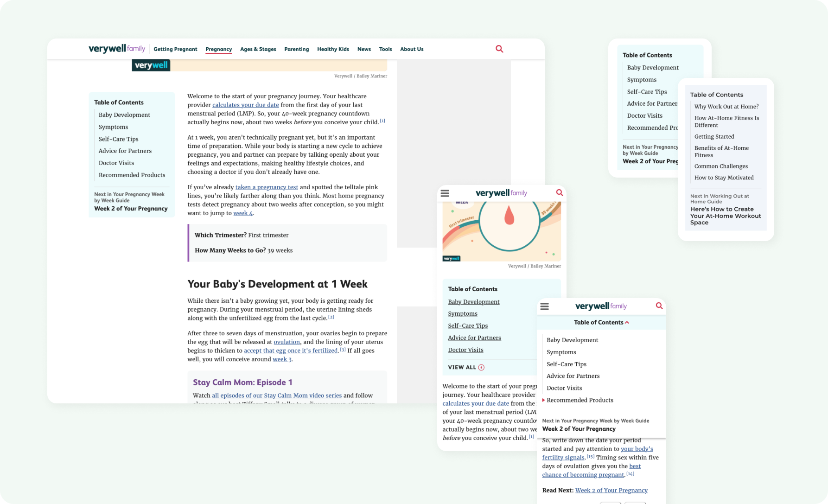
Task: Jump to Baby Development in desktop sidebar contents
Action: click(x=124, y=115)
